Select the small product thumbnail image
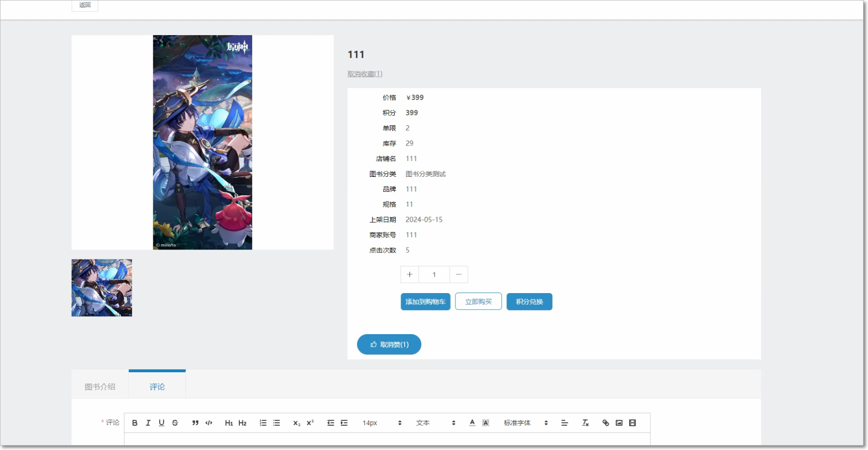This screenshot has height=450, width=868. click(102, 288)
